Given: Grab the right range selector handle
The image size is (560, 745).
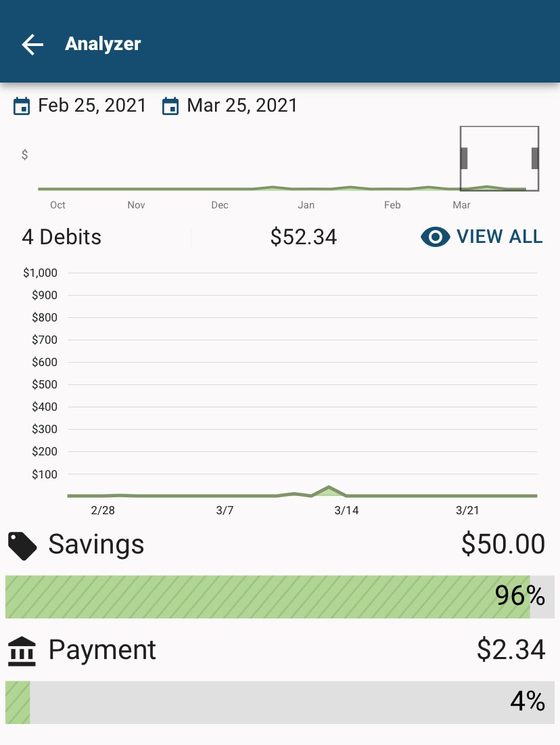Looking at the screenshot, I should click(535, 158).
